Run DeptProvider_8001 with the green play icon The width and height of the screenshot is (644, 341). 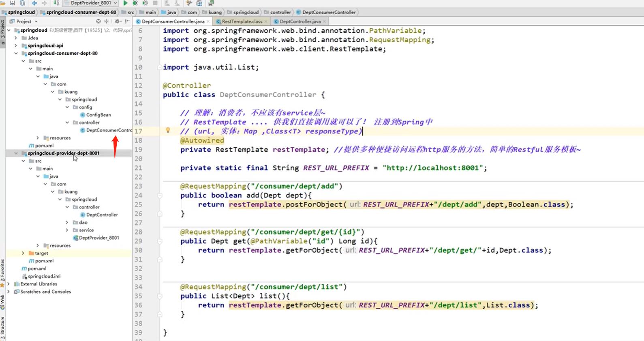click(x=125, y=3)
